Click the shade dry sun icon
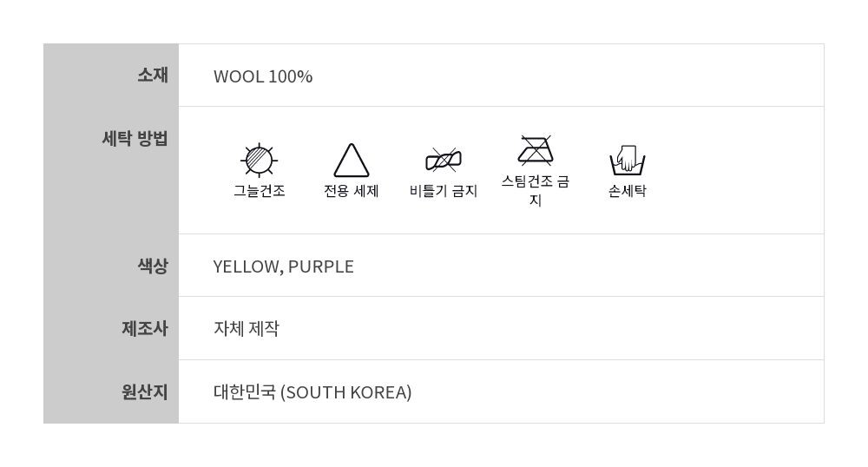This screenshot has height=467, width=868. coord(259,160)
